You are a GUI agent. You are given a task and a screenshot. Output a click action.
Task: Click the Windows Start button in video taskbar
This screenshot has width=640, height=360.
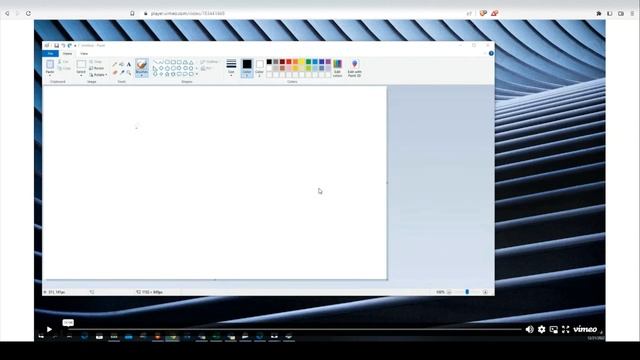click(41, 337)
